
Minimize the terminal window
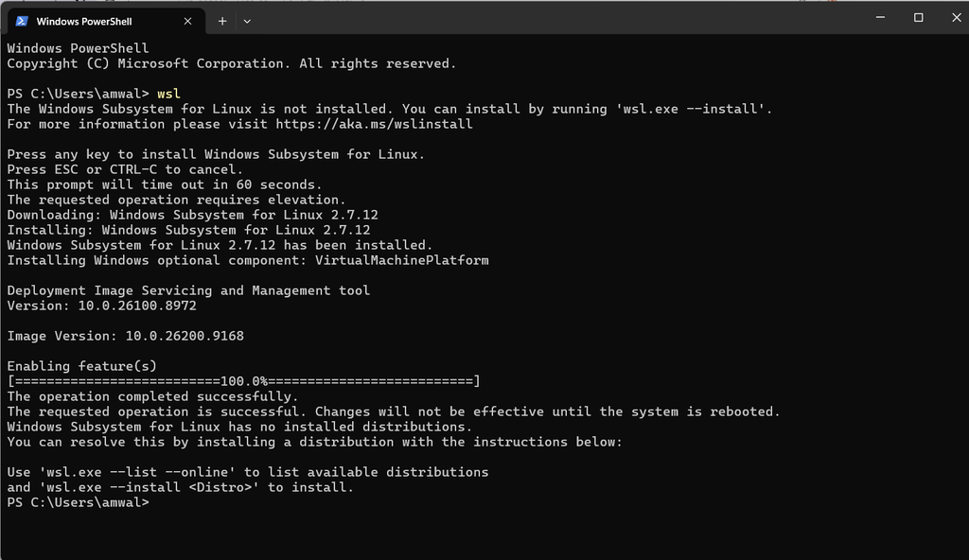pos(880,17)
